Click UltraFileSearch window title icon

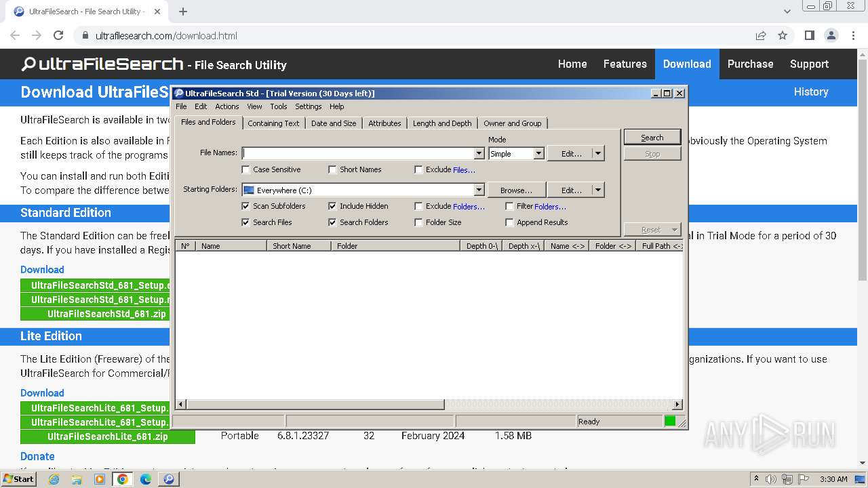179,94
